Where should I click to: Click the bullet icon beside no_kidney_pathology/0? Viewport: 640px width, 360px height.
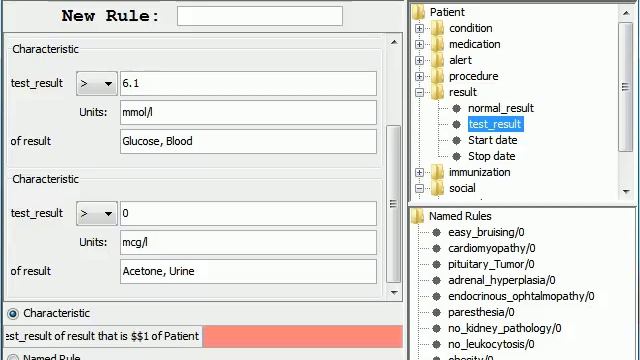(437, 328)
